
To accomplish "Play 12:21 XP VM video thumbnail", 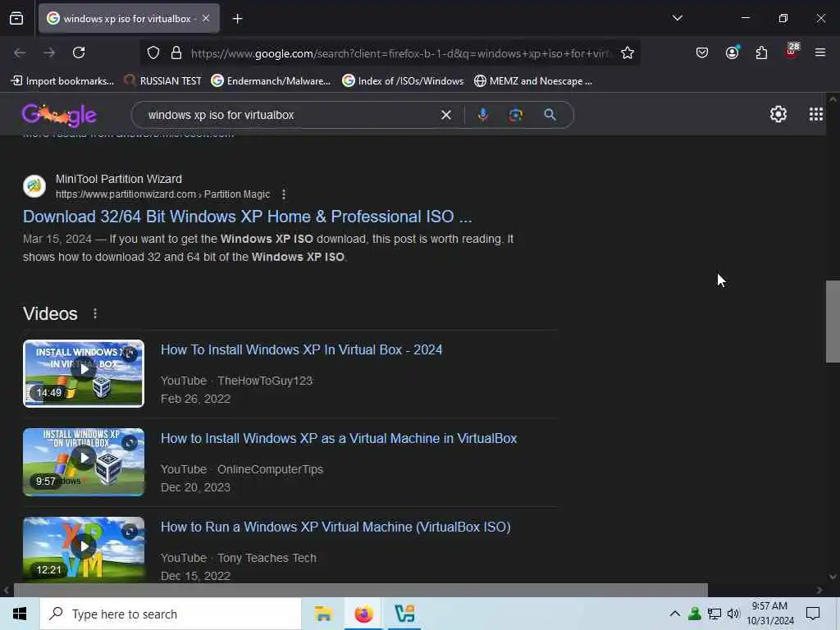I will pos(84,549).
